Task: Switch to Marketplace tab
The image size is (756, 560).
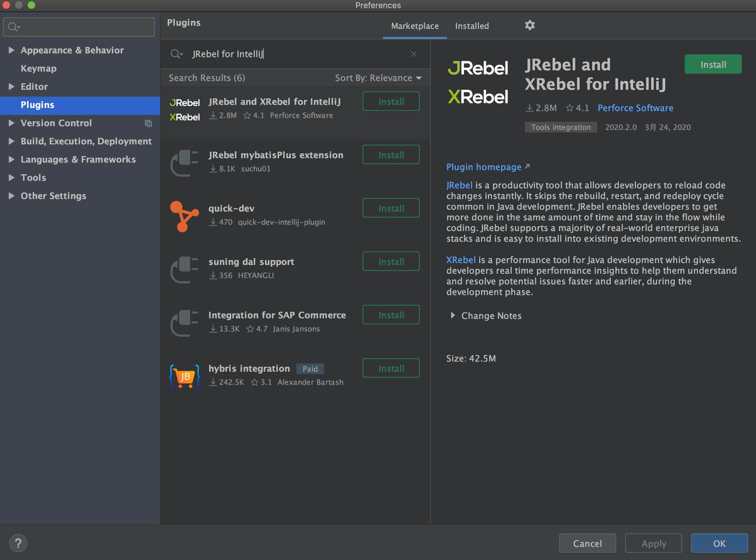Action: (415, 26)
